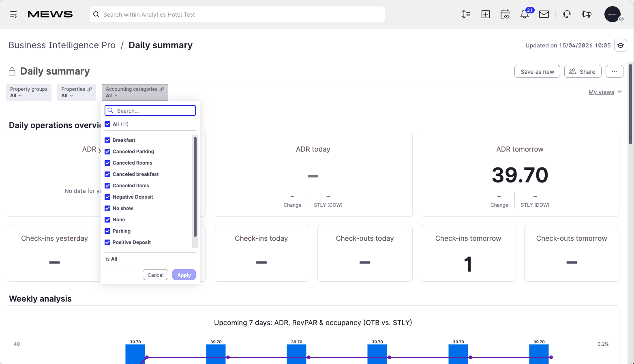
Task: Click the magnifier icon in top search
Action: [96, 14]
